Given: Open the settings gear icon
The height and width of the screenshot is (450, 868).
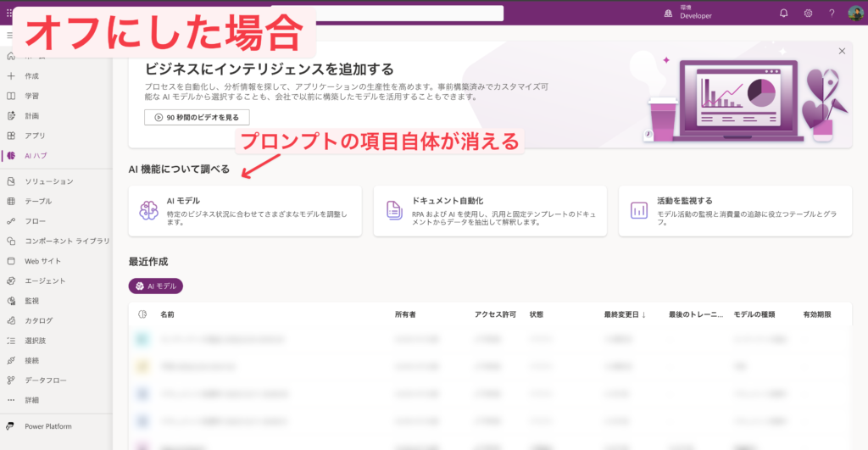Looking at the screenshot, I should [808, 13].
